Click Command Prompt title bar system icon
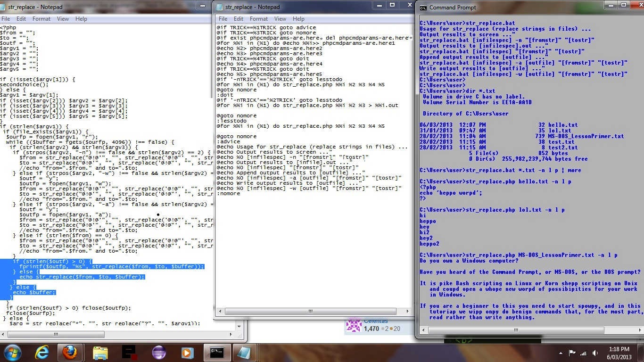 click(x=423, y=8)
